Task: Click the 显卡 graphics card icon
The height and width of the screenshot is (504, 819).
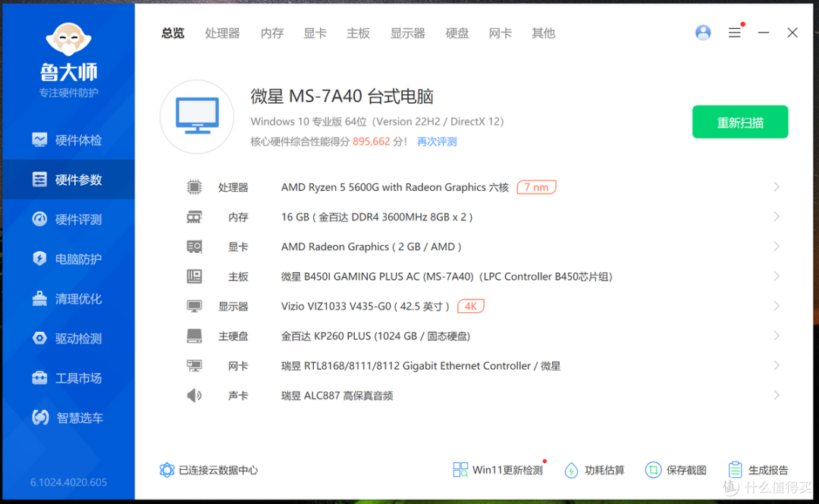Action: [x=194, y=246]
